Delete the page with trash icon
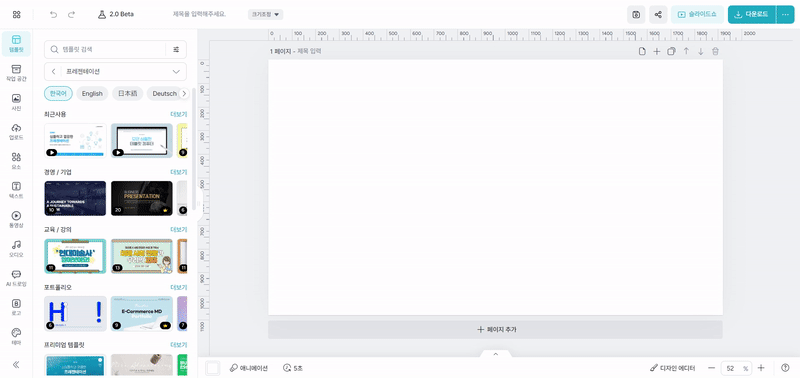The width and height of the screenshot is (800, 378). click(715, 52)
